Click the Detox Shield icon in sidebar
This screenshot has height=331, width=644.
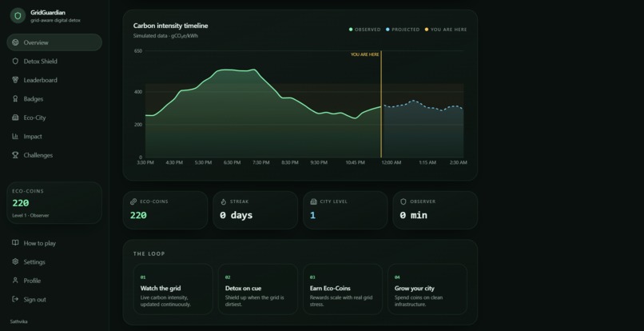pos(15,62)
